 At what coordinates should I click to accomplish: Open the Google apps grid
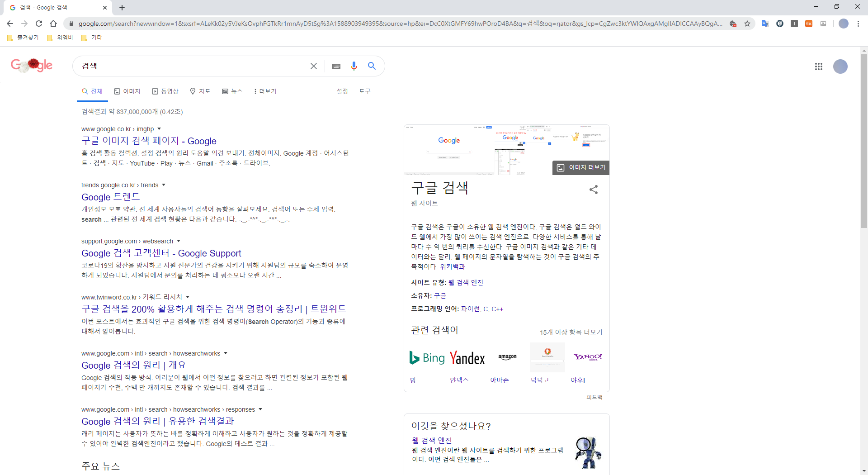pos(819,66)
